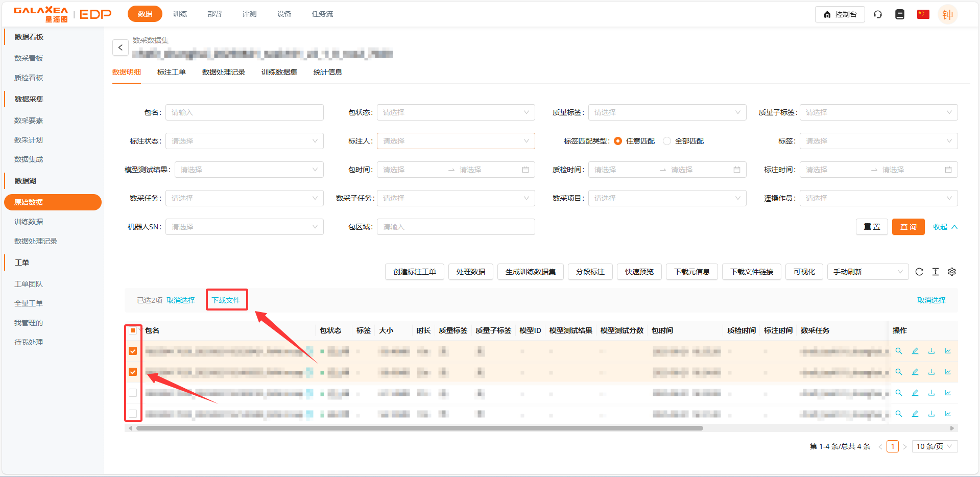Click the chart icon in fourth row
Image resolution: width=980 pixels, height=477 pixels.
[948, 414]
